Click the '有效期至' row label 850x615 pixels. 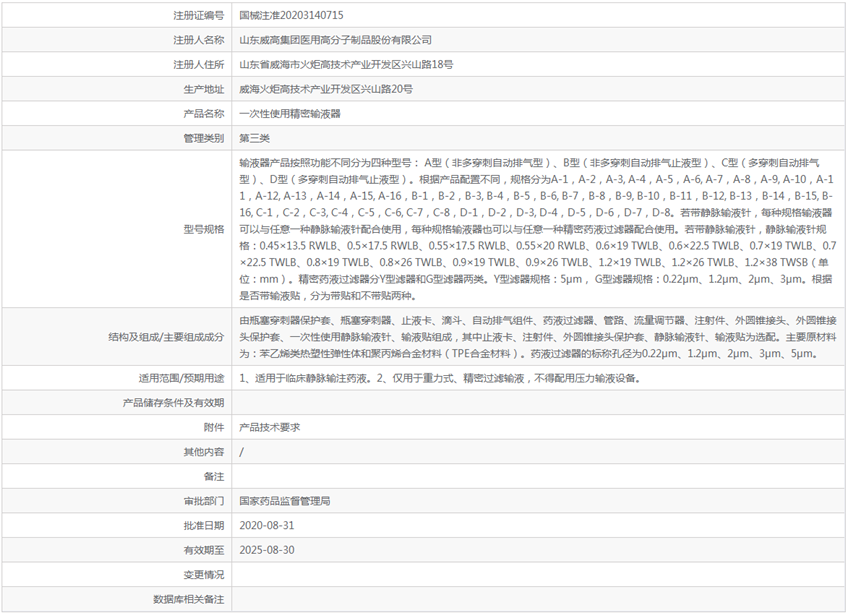point(204,550)
